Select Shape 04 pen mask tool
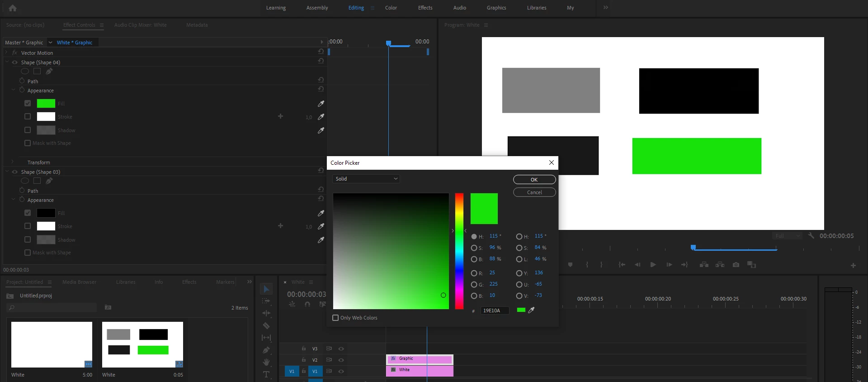Image resolution: width=868 pixels, height=382 pixels. [x=49, y=71]
